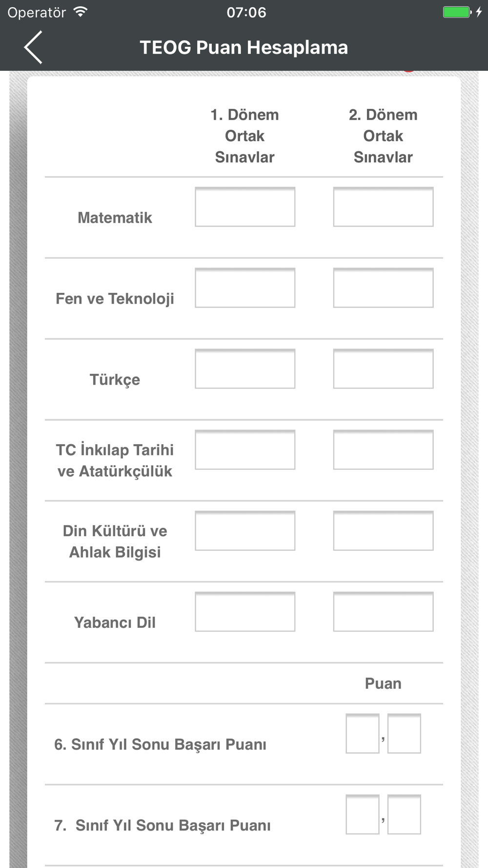The width and height of the screenshot is (488, 868).
Task: Click 6. Sınıf decimal score box
Action: (404, 734)
